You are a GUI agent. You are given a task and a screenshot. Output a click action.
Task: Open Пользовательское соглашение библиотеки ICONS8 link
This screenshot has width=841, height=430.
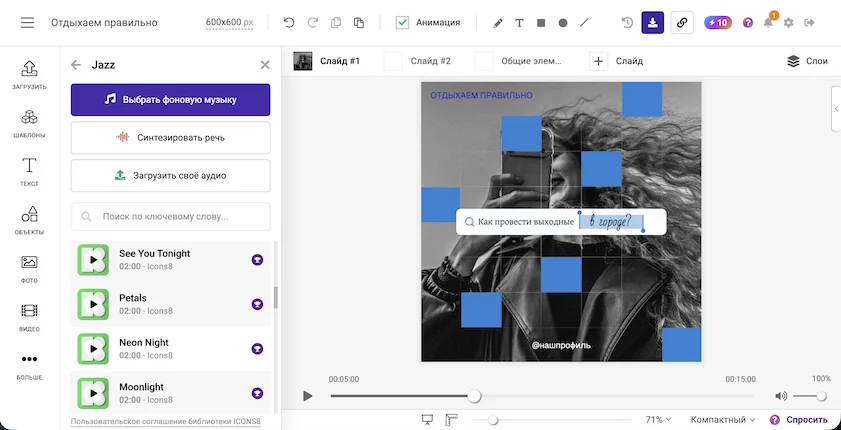pos(166,421)
